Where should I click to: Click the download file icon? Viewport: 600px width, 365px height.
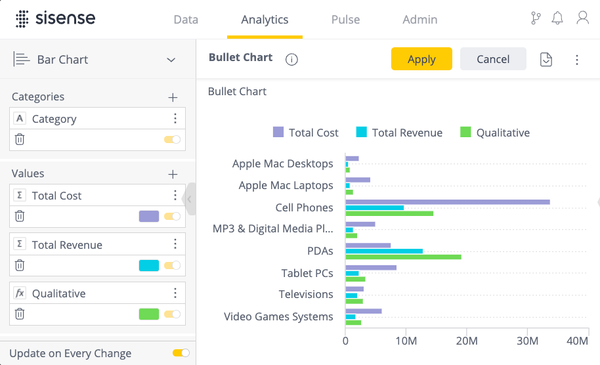(x=546, y=59)
